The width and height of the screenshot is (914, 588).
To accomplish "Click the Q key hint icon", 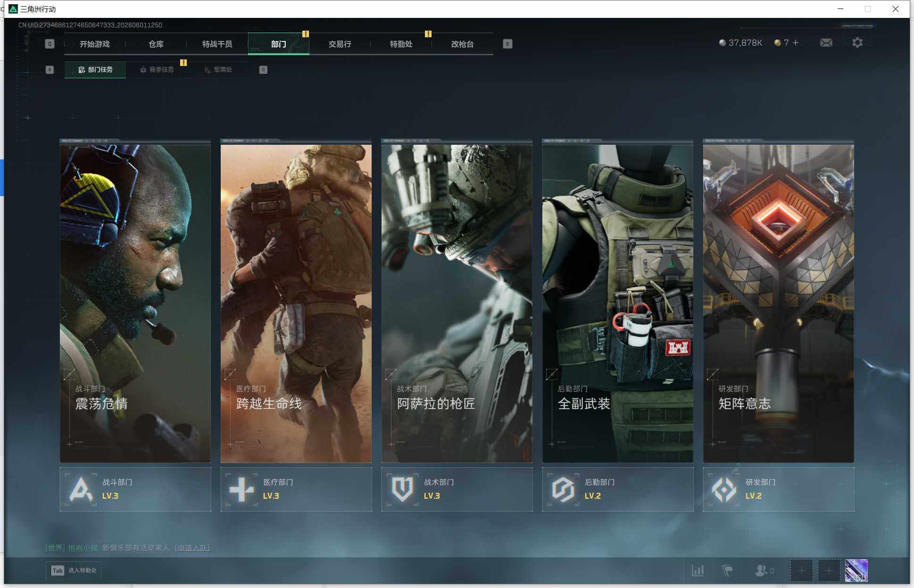I will [x=50, y=44].
